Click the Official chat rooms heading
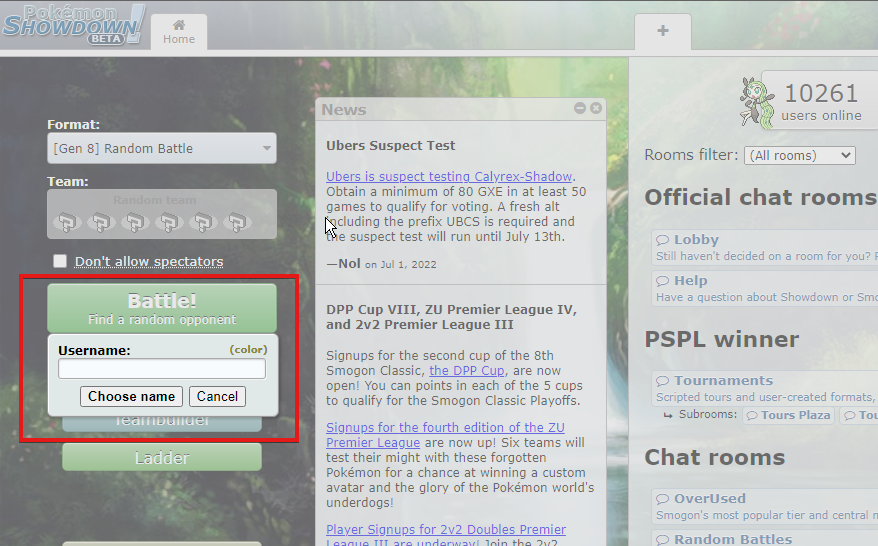This screenshot has width=878, height=546. [x=760, y=197]
